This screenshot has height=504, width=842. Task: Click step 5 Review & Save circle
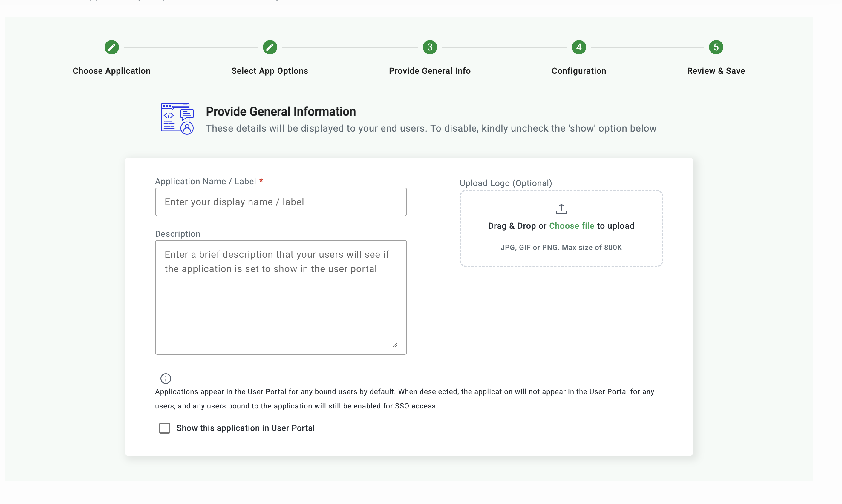716,47
